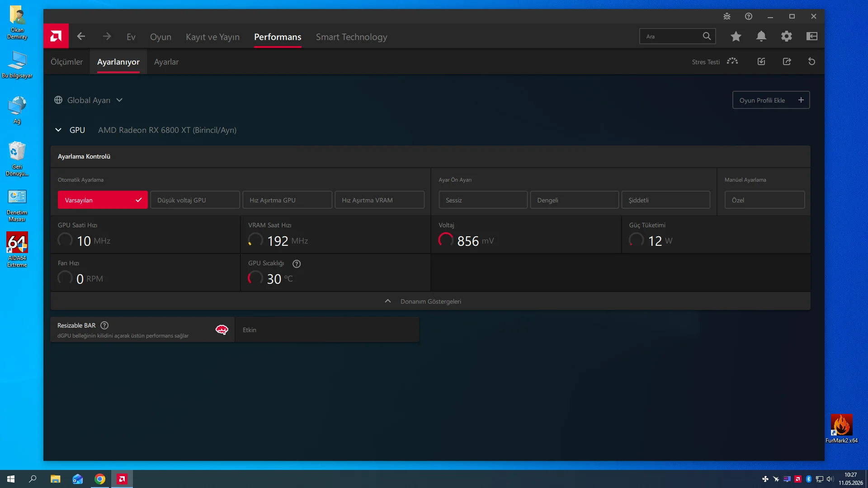Select the Ayarlanıyor subtab

(118, 62)
